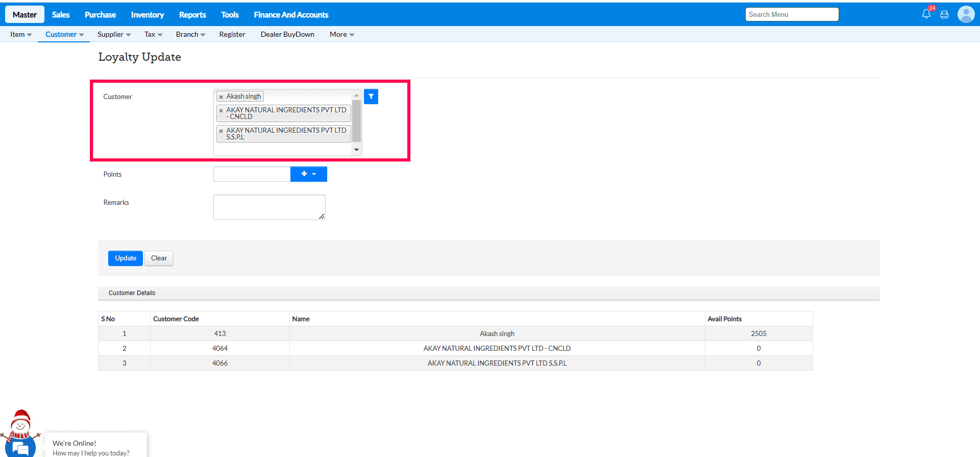Open the Purchase menu
Viewport: 980px width, 457px height.
[100, 15]
